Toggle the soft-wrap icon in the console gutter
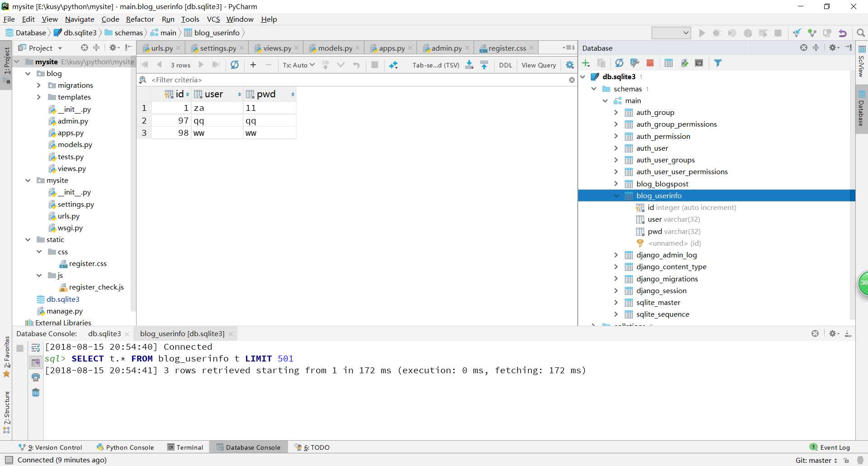The width and height of the screenshot is (868, 466). tap(36, 348)
